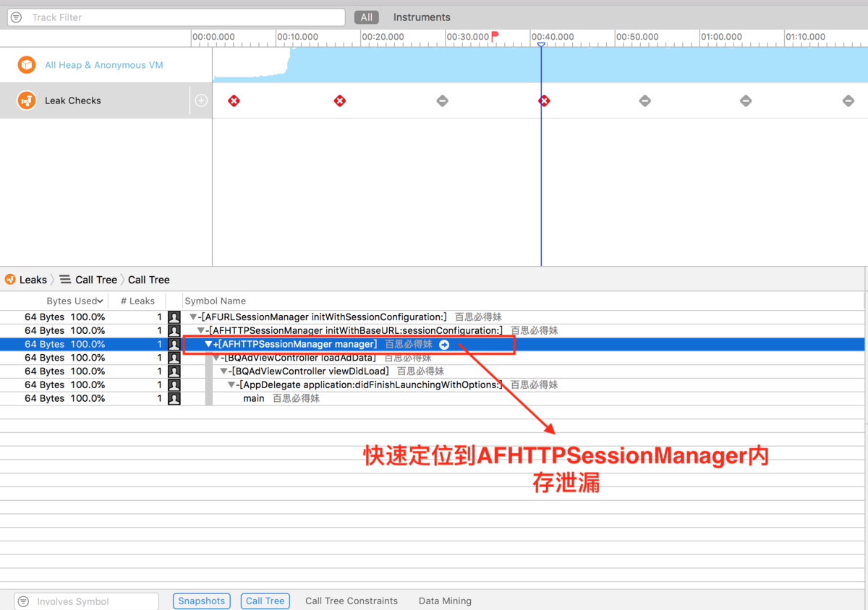Click the blue heap allocation graph
The image size is (868, 610).
tap(540, 65)
